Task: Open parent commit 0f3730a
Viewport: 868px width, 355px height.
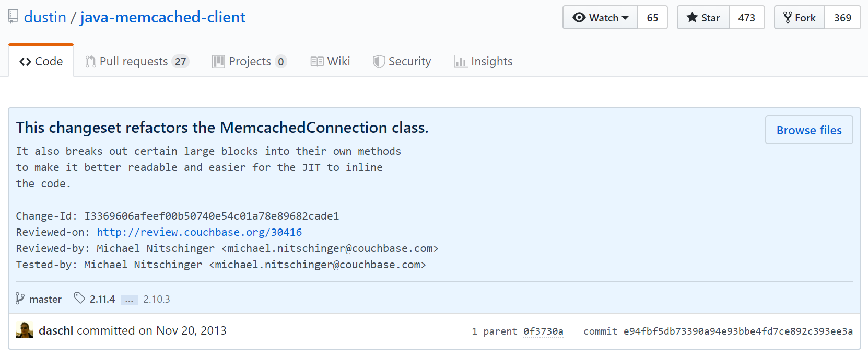Action: (543, 331)
